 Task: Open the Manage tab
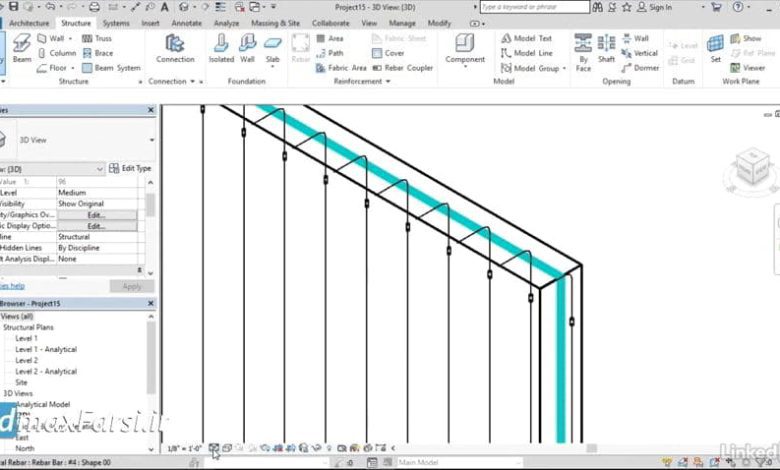pos(402,23)
